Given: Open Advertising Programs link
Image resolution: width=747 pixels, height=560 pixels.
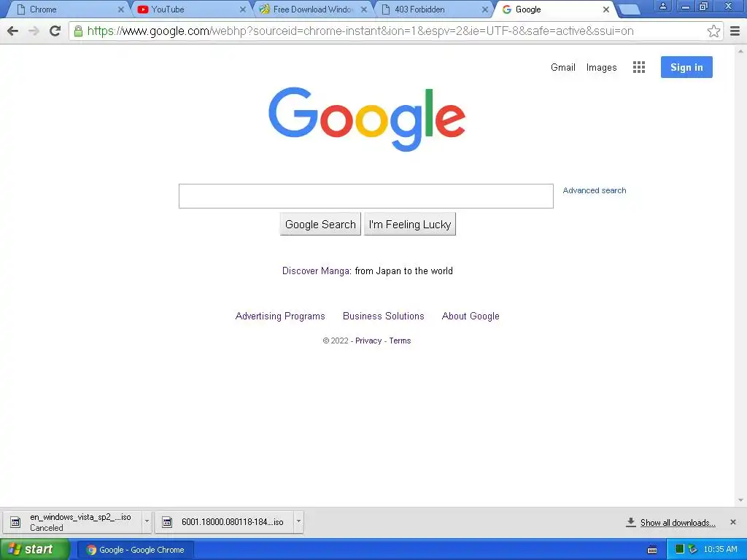Looking at the screenshot, I should (280, 316).
